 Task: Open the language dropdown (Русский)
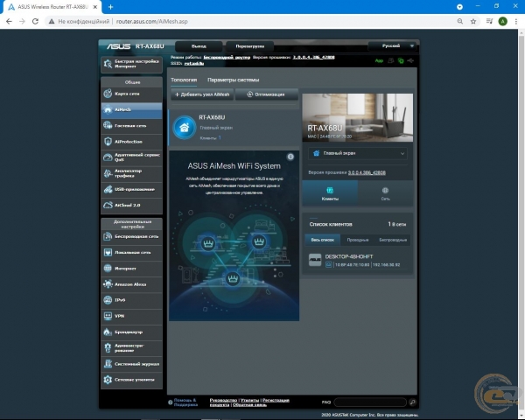tap(392, 45)
